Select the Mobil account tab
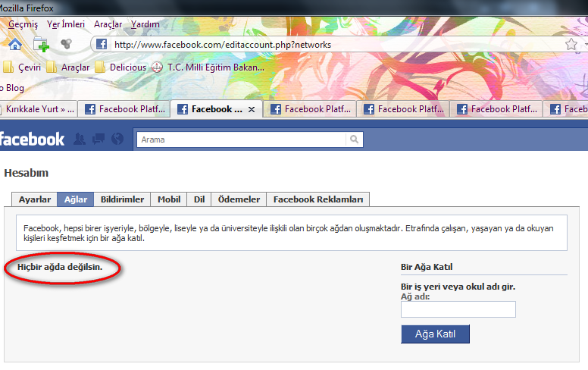The height and width of the screenshot is (370, 588). click(169, 199)
